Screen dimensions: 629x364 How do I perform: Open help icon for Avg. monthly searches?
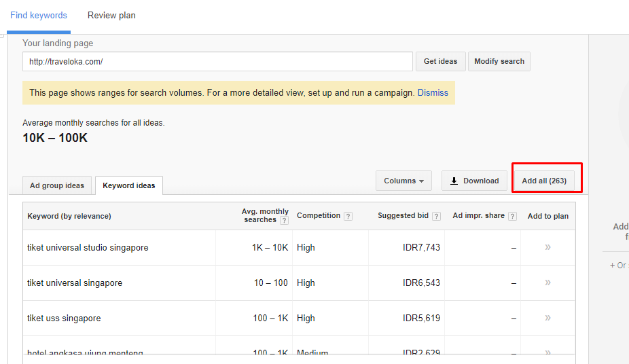(284, 220)
